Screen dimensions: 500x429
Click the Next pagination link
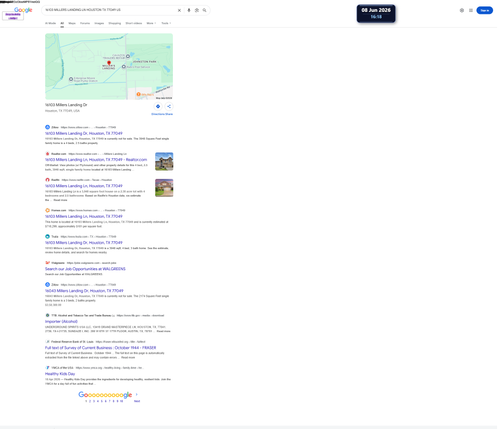tap(137, 401)
